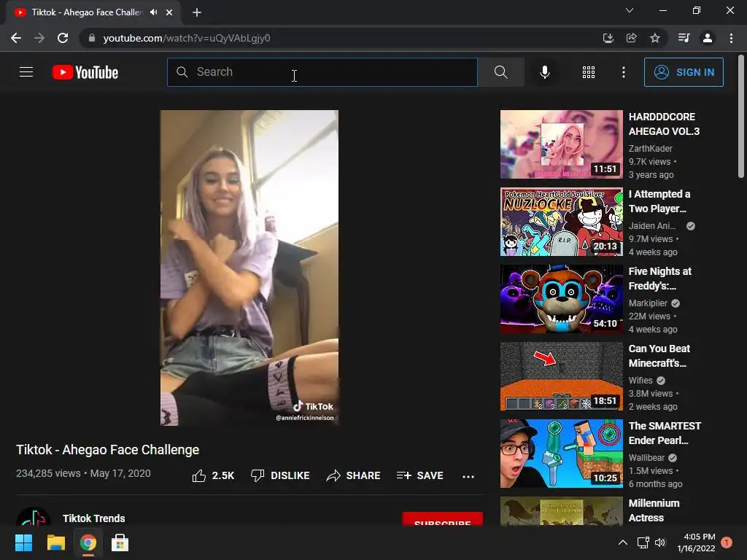Click the DISLIKE button
The height and width of the screenshot is (560, 747).
(280, 475)
